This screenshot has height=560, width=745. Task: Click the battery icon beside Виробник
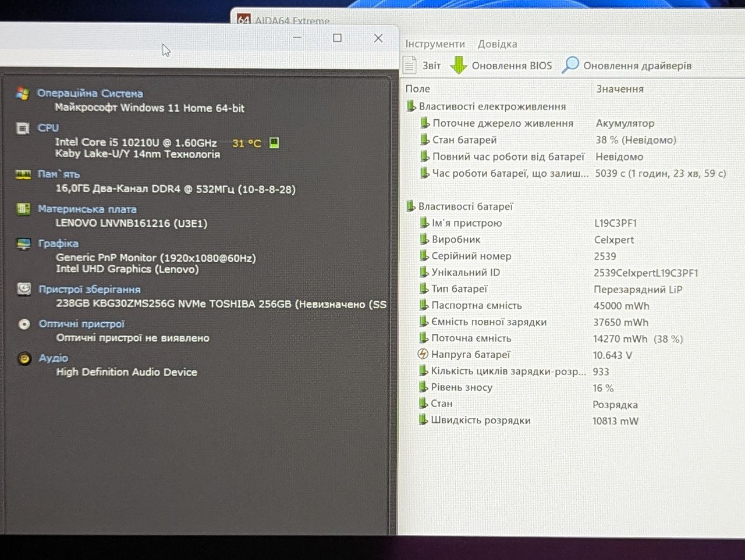pyautogui.click(x=424, y=239)
